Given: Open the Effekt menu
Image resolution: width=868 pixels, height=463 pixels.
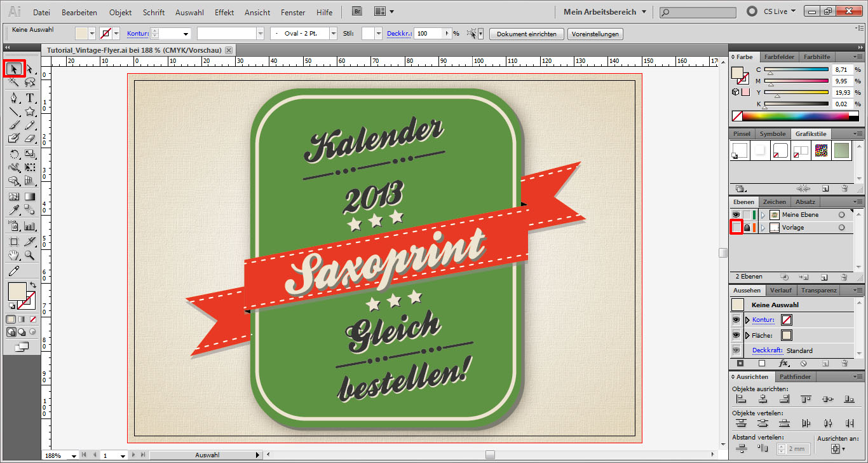Looking at the screenshot, I should (224, 12).
